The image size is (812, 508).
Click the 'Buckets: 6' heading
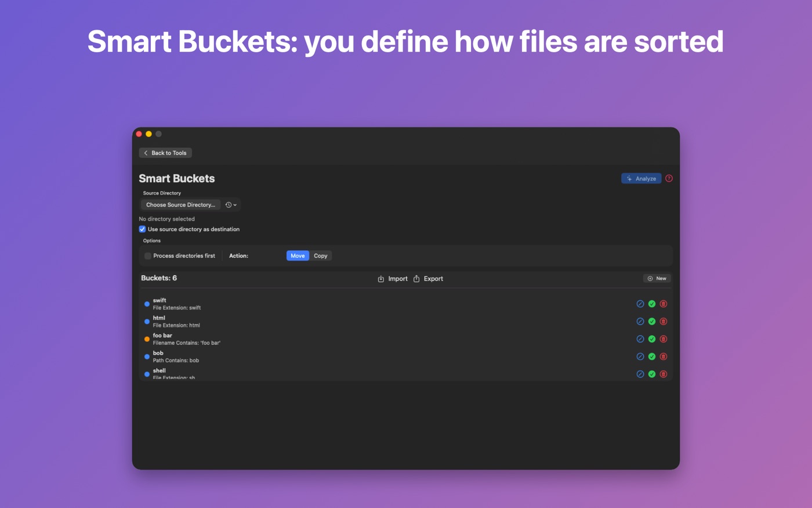(x=159, y=278)
